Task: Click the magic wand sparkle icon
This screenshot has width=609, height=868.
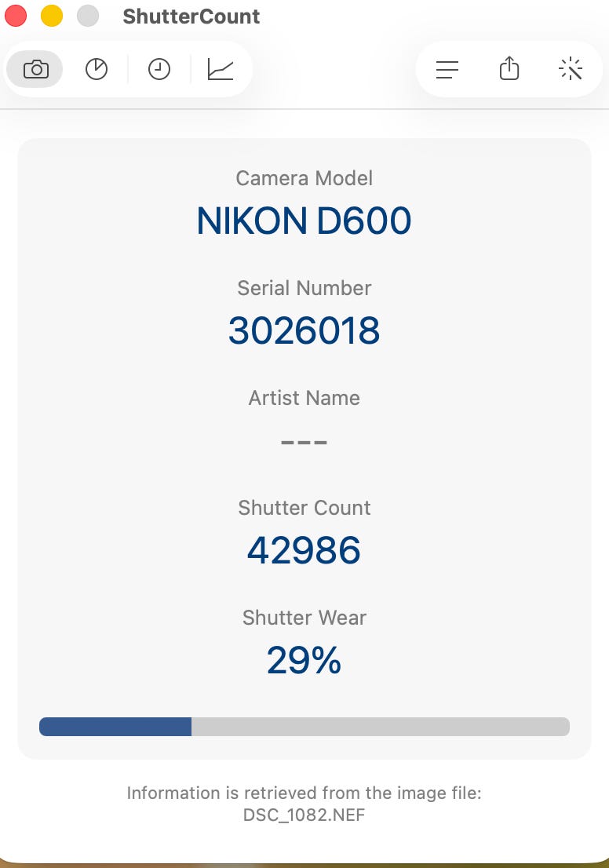Action: 571,69
